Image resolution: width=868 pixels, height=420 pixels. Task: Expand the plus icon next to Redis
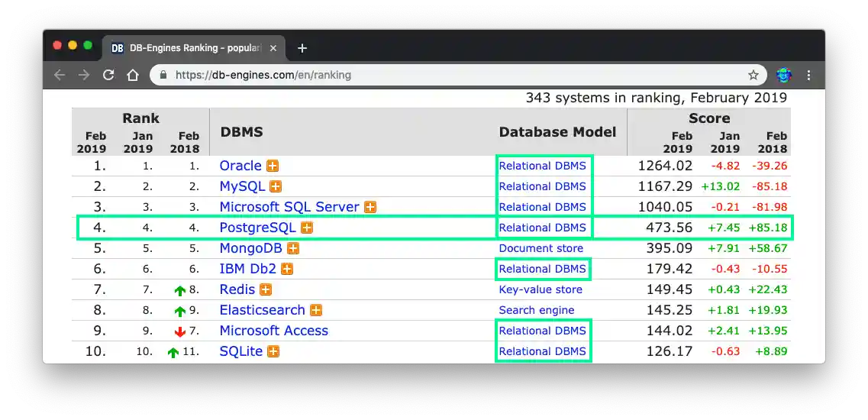pos(266,289)
